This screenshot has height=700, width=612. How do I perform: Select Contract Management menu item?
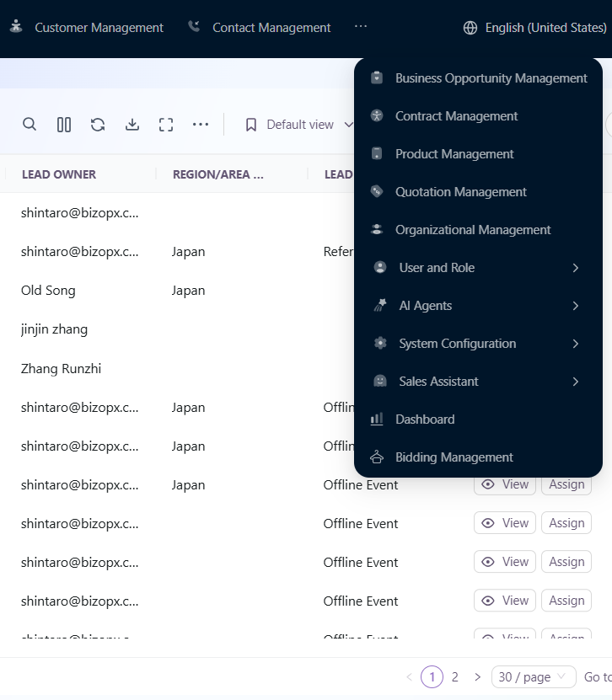pos(478,116)
